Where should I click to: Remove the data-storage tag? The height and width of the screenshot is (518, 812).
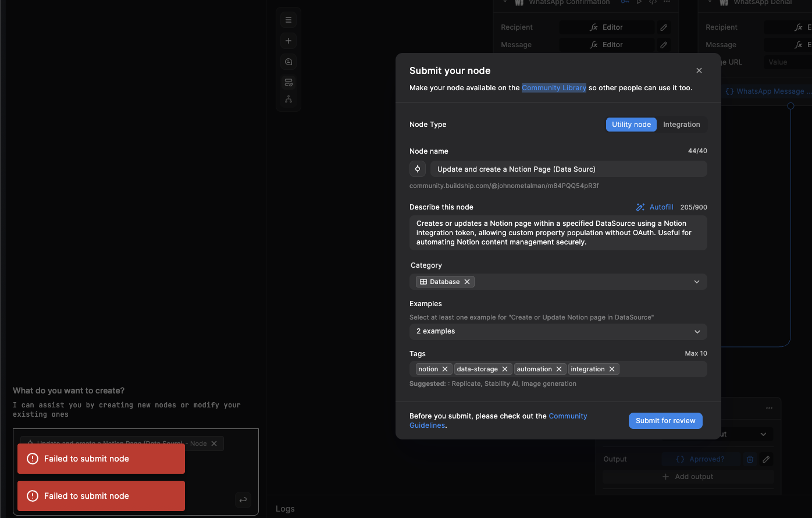pos(505,369)
